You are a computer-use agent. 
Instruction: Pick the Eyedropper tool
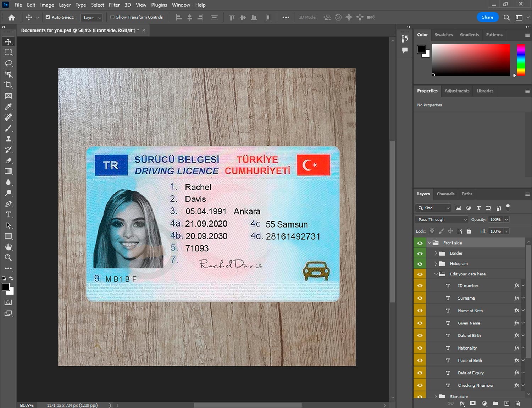pos(8,106)
